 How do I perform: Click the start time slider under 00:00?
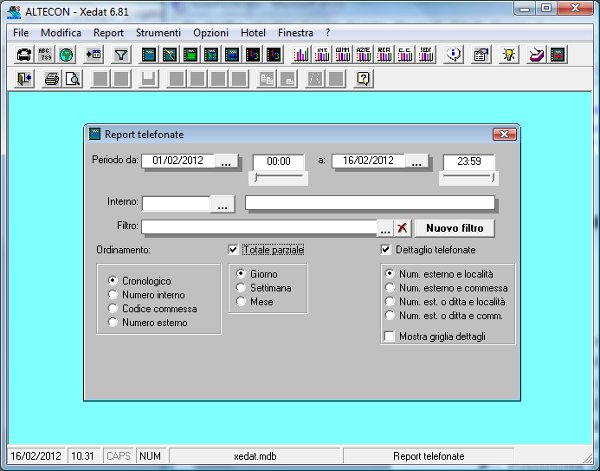tap(278, 177)
